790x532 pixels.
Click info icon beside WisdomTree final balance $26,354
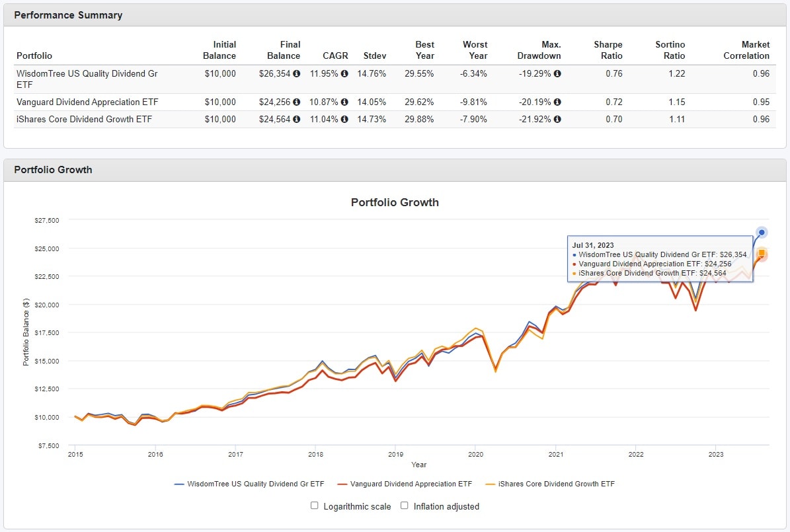pyautogui.click(x=297, y=74)
